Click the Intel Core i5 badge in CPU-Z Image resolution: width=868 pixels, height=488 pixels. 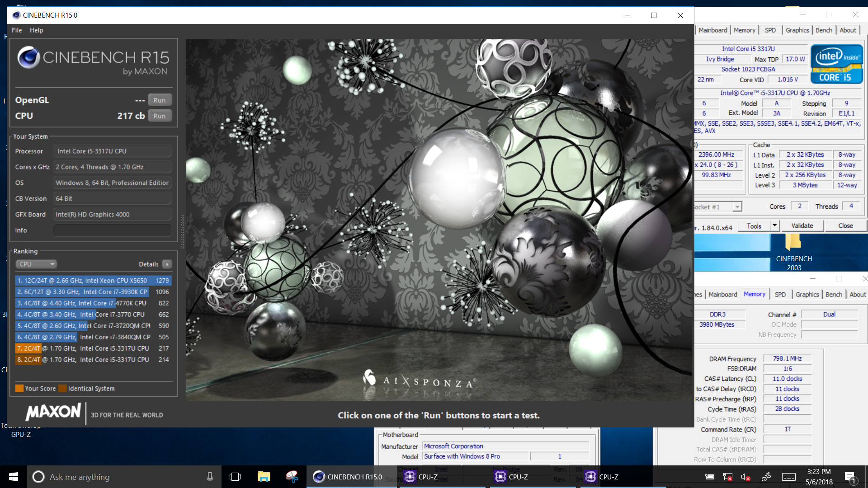(836, 64)
